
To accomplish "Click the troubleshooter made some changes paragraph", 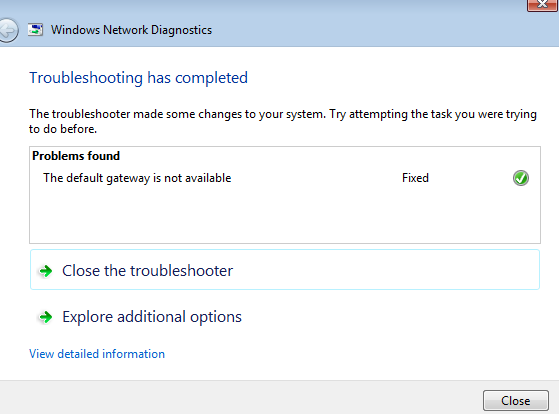I will tap(283, 121).
